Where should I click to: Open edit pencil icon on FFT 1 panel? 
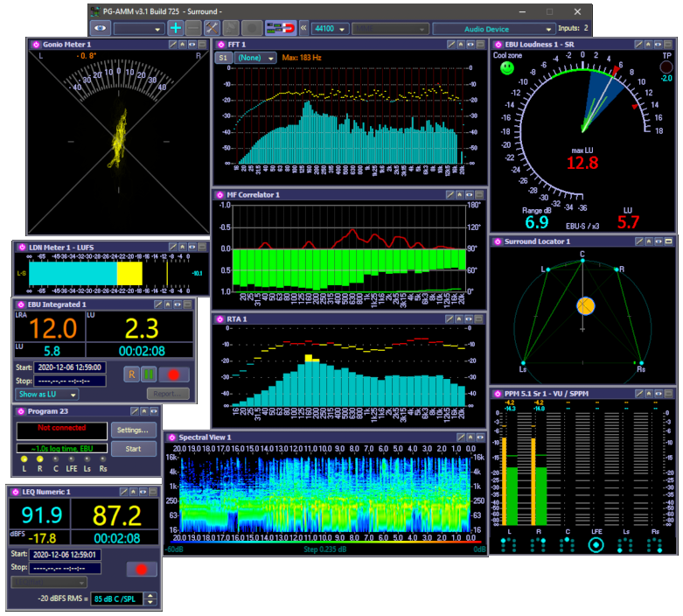pos(450,44)
